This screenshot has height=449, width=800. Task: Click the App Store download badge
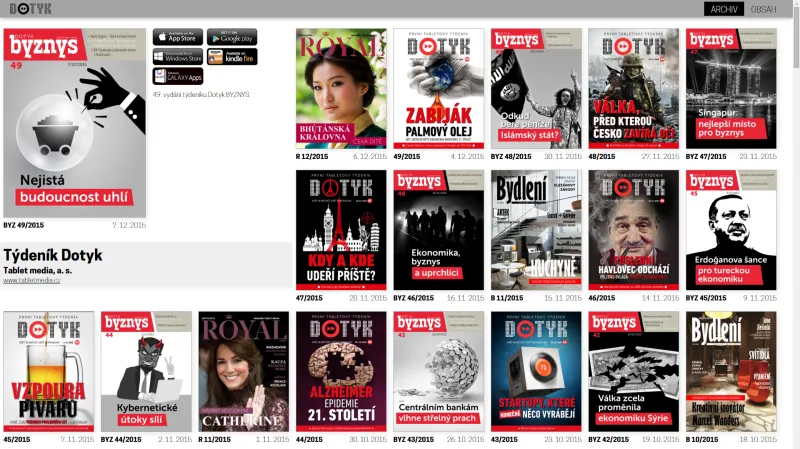coord(177,37)
